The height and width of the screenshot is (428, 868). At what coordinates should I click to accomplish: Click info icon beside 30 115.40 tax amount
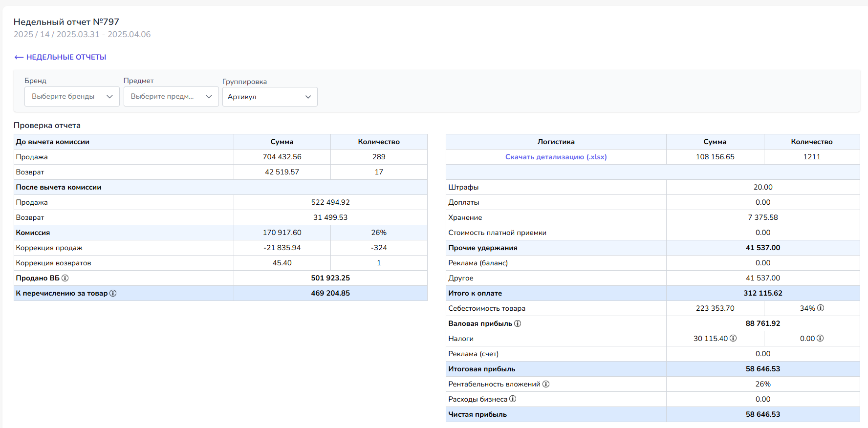tap(733, 338)
